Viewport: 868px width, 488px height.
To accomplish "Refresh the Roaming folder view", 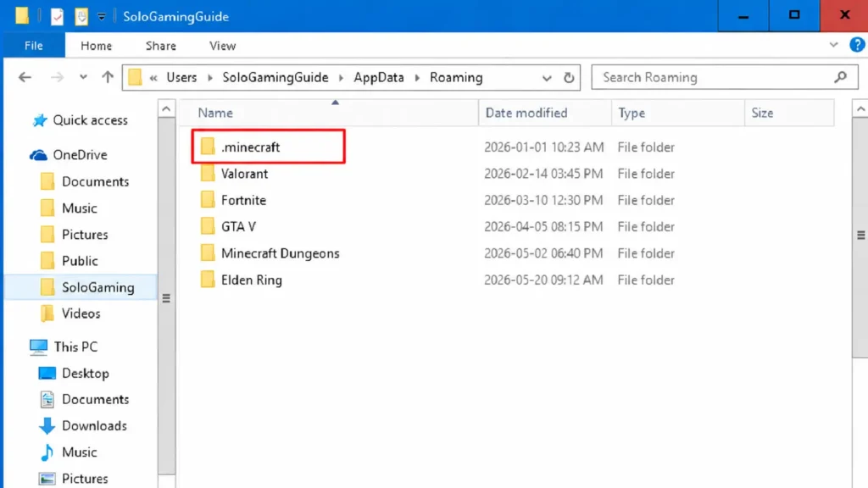I will [x=569, y=78].
